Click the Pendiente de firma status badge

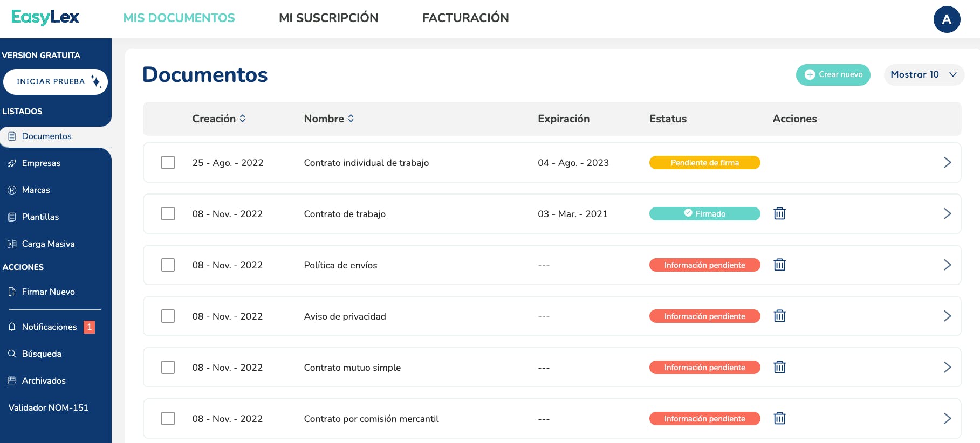[704, 162]
